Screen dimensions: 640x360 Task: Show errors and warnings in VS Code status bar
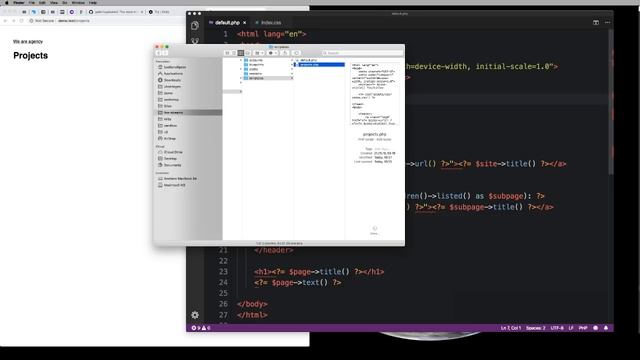point(201,328)
